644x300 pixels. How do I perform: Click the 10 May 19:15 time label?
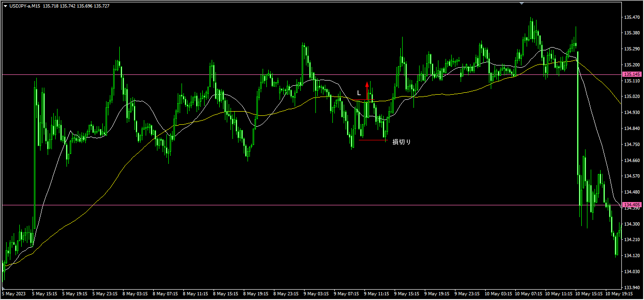(x=619, y=293)
